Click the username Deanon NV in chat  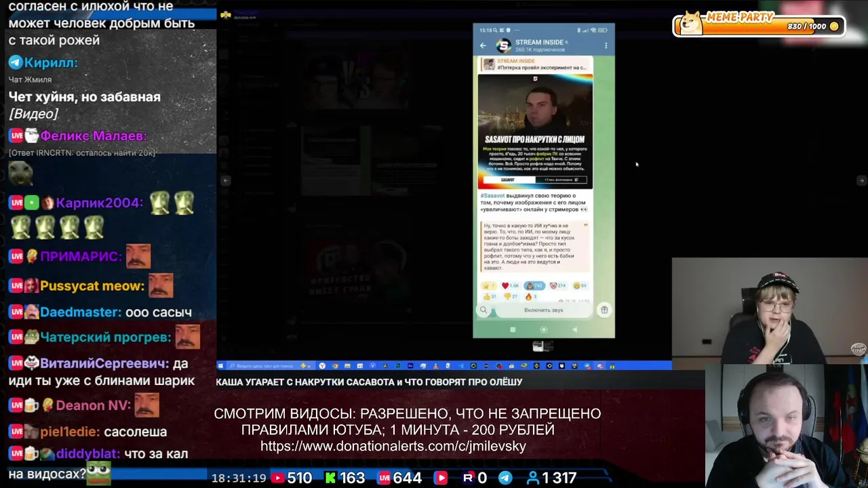(93, 405)
